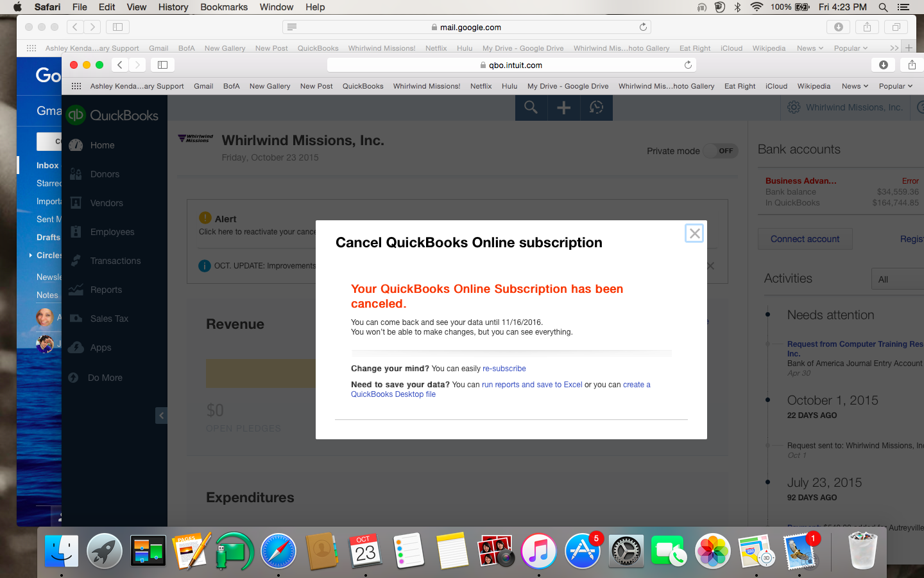
Task: Click the gear icon beside Whirlwind Missions, Inc.
Action: coord(794,107)
